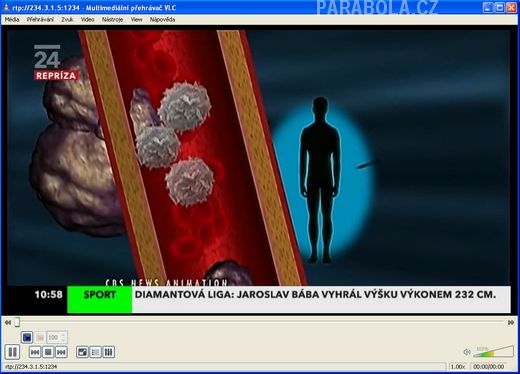Open the Nápověda menu

tap(162, 20)
